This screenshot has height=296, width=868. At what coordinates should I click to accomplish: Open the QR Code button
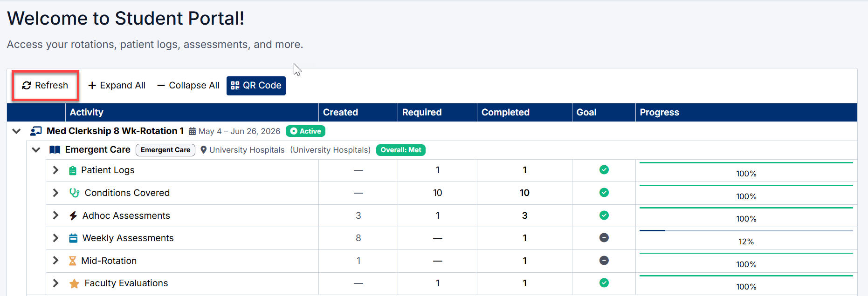pos(256,86)
